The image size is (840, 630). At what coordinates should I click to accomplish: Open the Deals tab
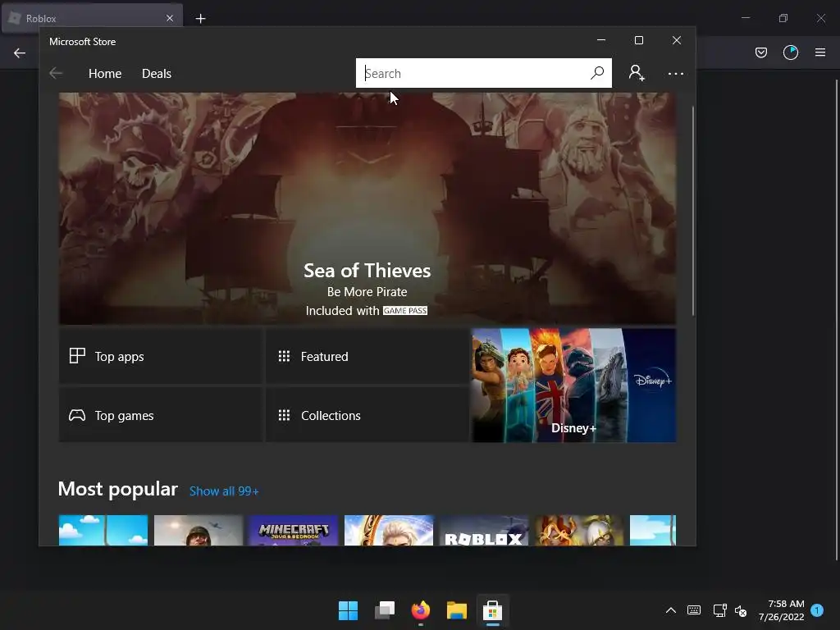point(157,73)
